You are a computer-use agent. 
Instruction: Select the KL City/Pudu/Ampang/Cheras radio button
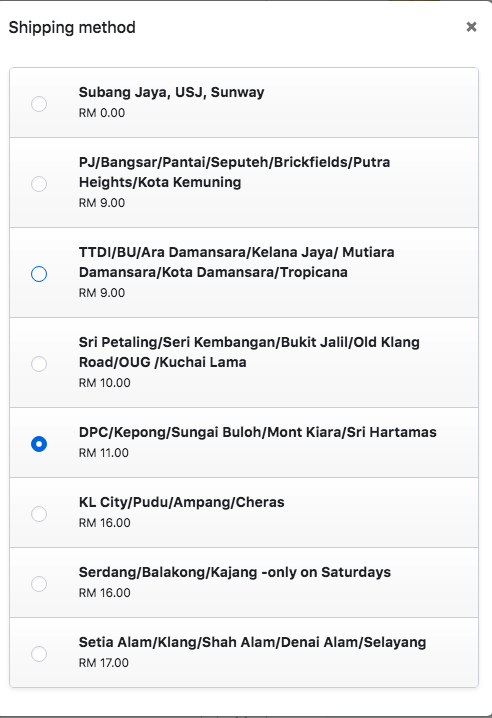(39, 514)
